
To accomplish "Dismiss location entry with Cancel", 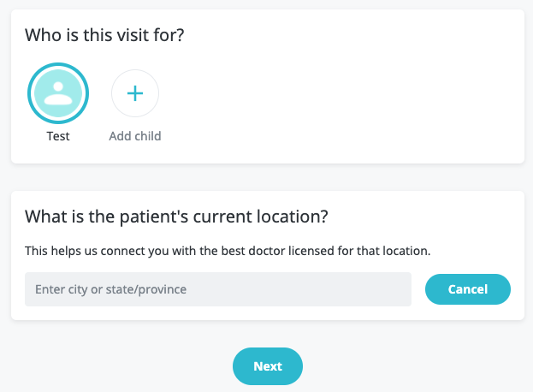I will coord(468,289).
